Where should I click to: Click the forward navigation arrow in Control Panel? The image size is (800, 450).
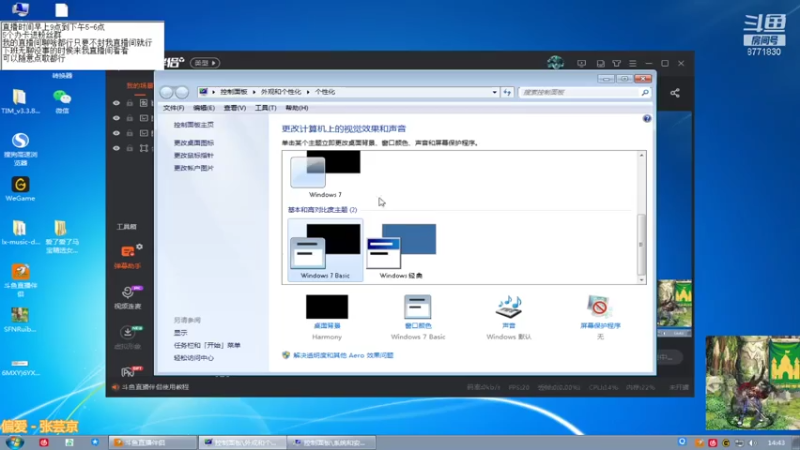[182, 92]
